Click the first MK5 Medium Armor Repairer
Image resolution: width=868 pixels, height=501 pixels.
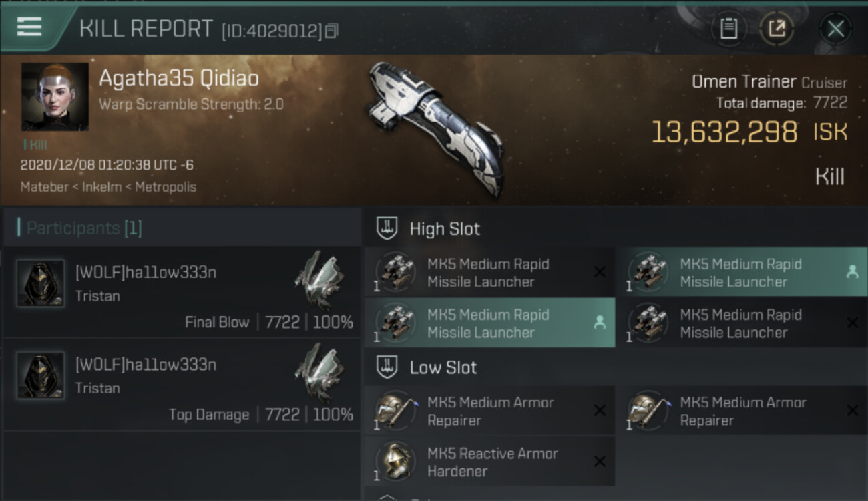(x=489, y=411)
